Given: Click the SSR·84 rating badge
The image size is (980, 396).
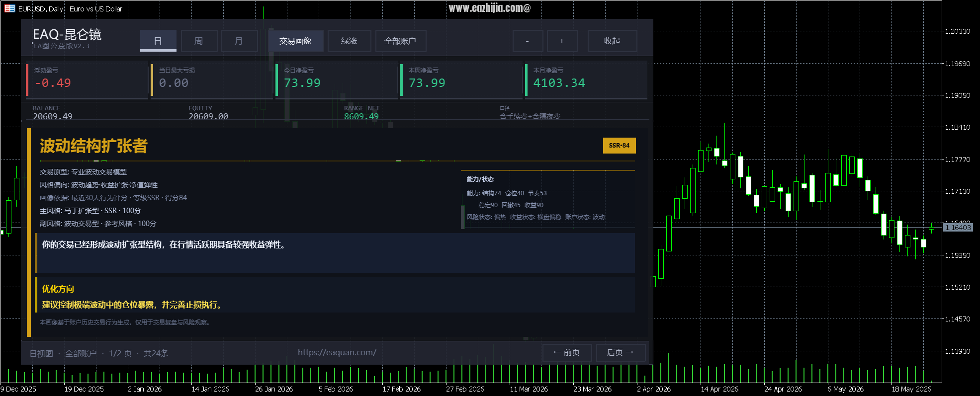Looking at the screenshot, I should [x=619, y=146].
